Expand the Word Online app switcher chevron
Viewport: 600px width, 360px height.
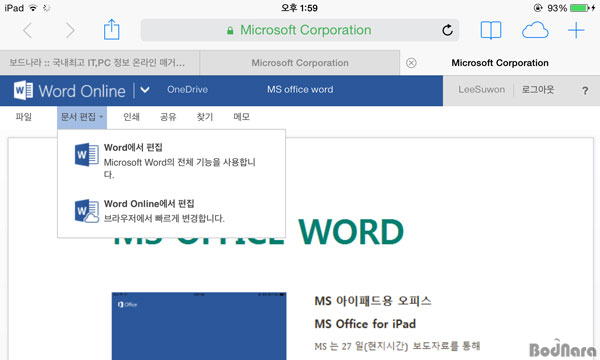point(145,90)
